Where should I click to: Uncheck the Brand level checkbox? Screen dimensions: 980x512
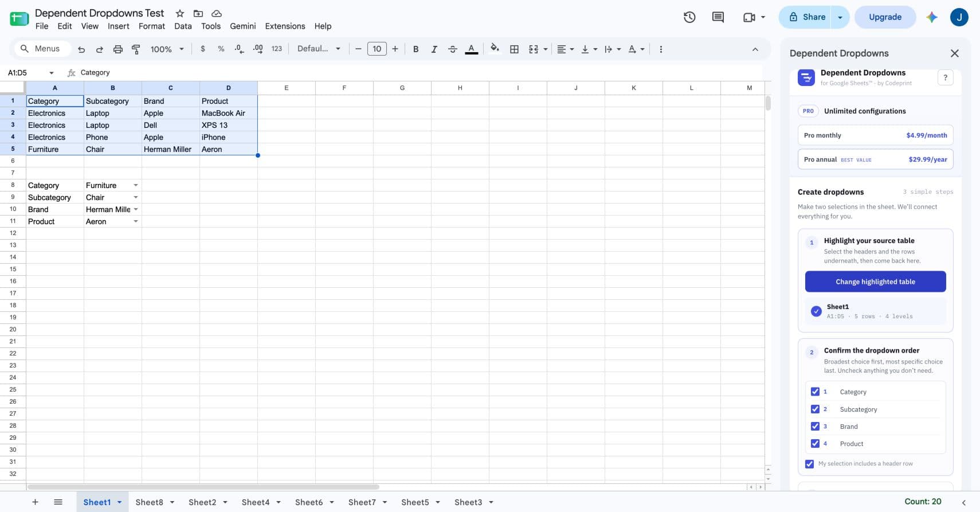click(x=815, y=426)
